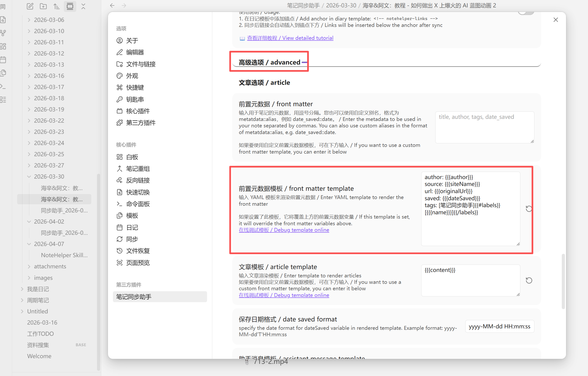
Task: Navigate forward with the right arrow
Action: pos(124,5)
